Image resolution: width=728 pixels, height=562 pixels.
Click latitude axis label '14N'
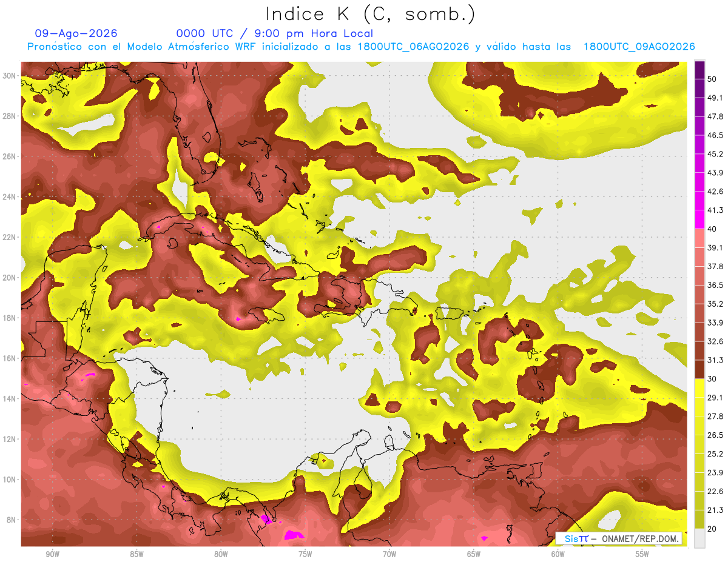[9, 399]
